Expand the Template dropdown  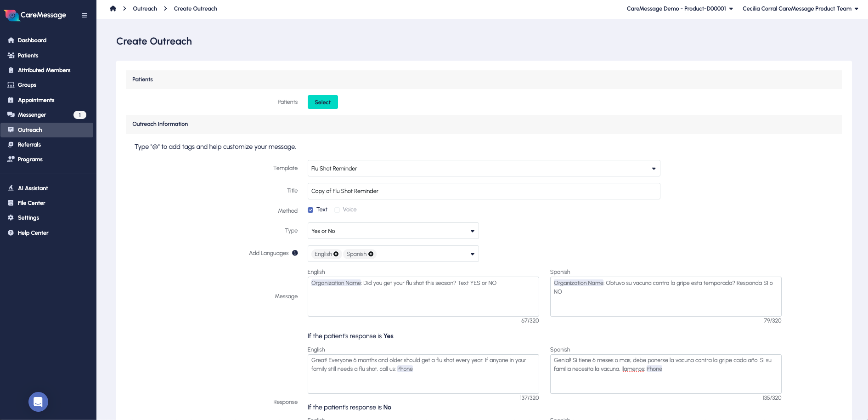click(654, 169)
